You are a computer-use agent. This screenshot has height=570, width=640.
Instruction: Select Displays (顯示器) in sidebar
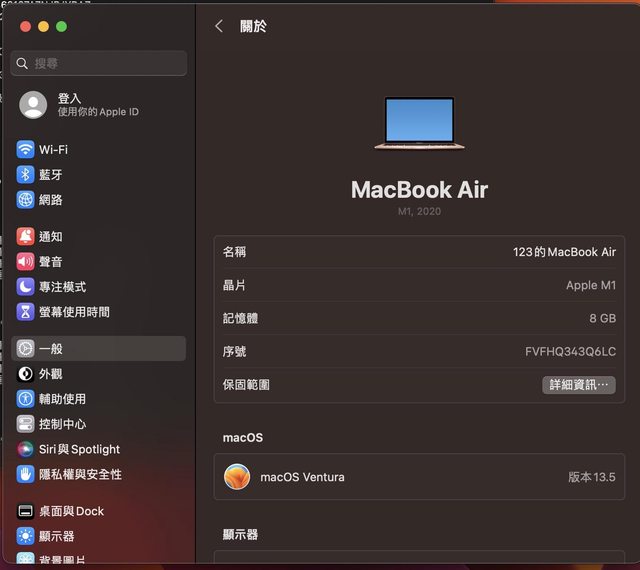click(x=56, y=536)
